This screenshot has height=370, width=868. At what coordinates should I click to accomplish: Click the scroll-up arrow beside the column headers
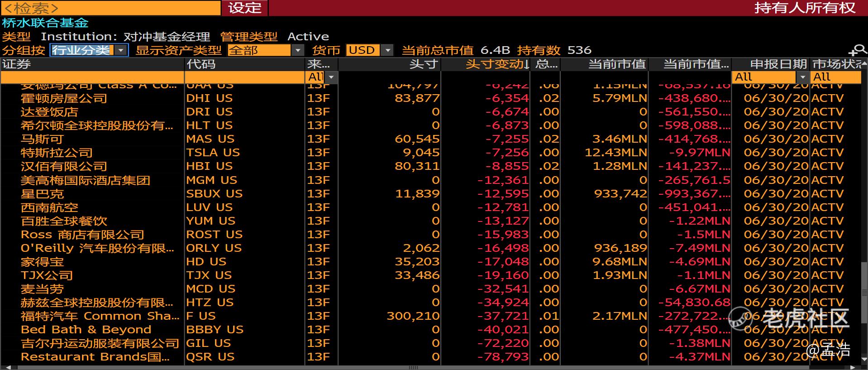[864, 64]
